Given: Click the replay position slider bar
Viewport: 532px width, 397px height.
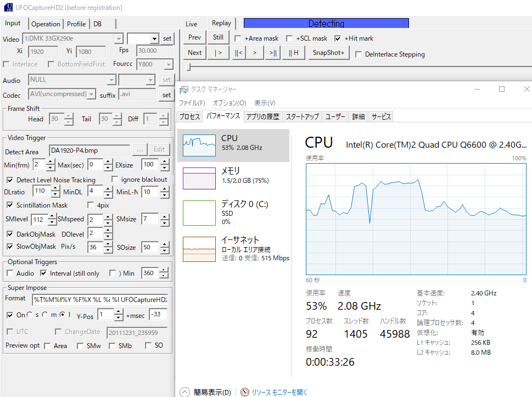Looking at the screenshot, I should click(329, 68).
